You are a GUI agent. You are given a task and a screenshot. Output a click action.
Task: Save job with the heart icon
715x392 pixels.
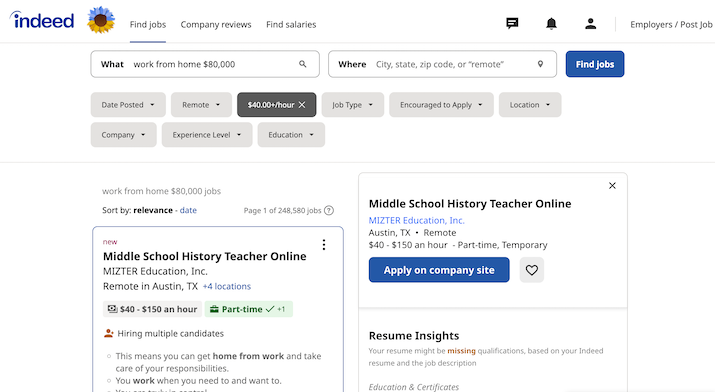tap(532, 270)
